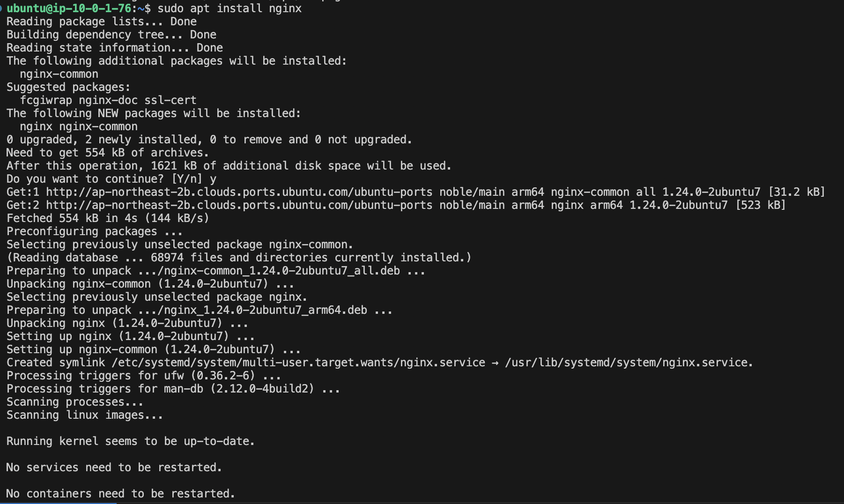Viewport: 844px width, 504px height.
Task: Open the ubuntu-ports URL in the Get:2 line
Action: (239, 205)
